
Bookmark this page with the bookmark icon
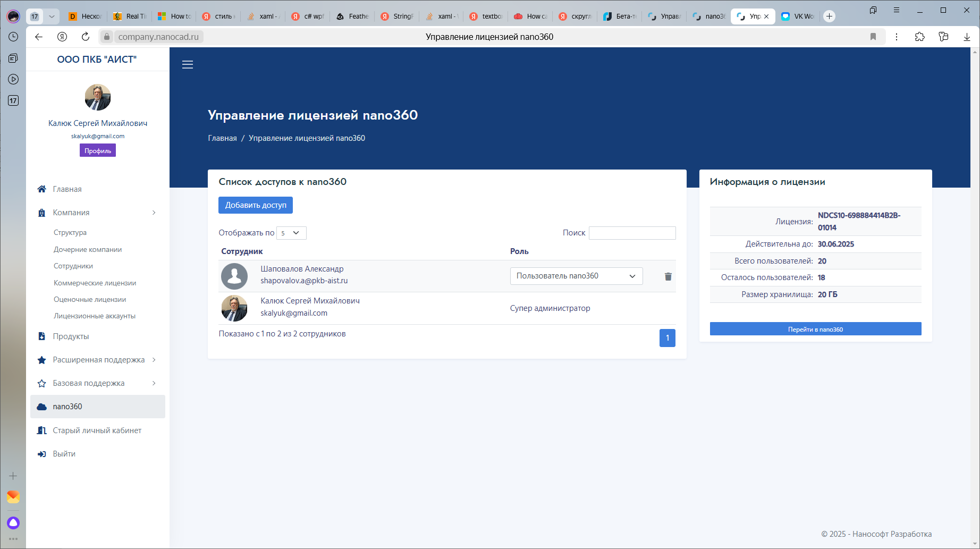point(873,37)
